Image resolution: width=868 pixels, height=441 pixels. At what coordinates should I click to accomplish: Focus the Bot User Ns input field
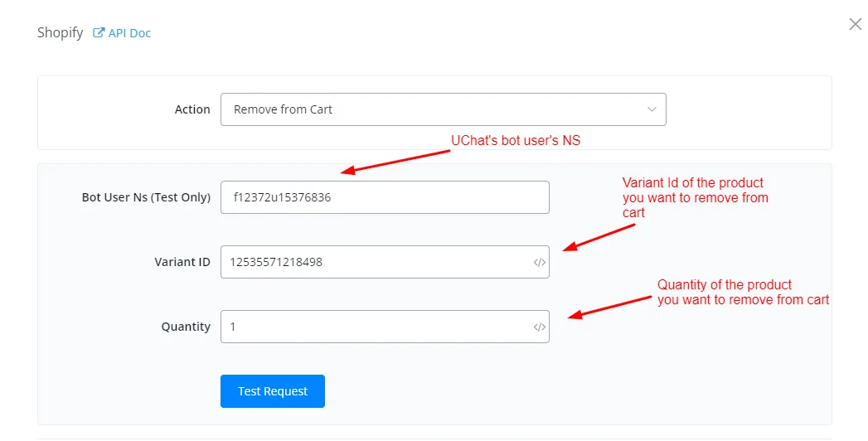[x=385, y=197]
